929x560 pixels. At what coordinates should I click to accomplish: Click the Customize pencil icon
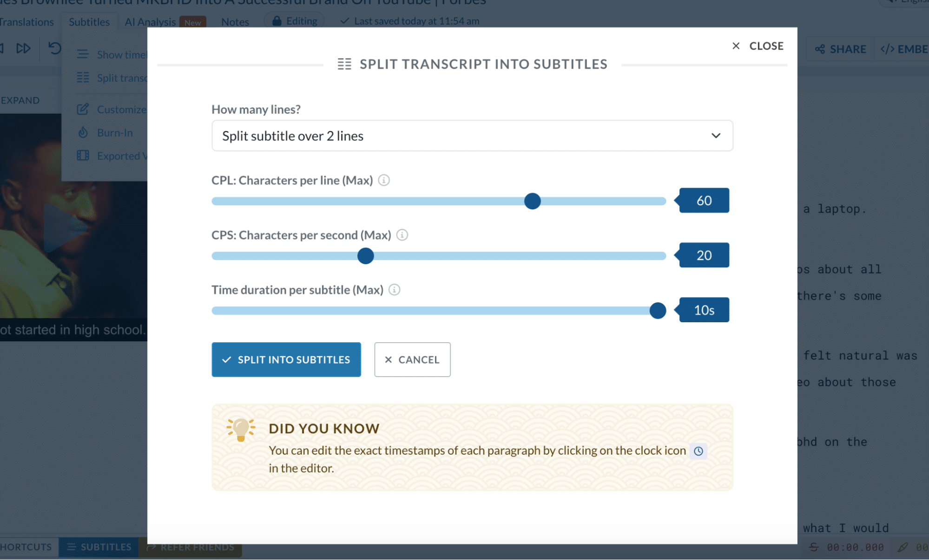83,109
